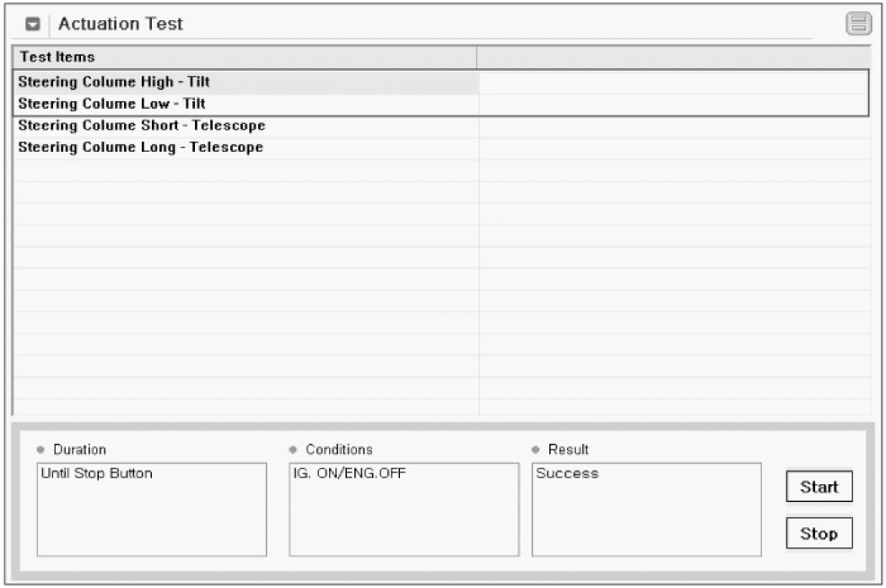This screenshot has width=886, height=588.
Task: Click the Conditions box showing IG. ON/ENG.OFF
Action: pyautogui.click(x=403, y=509)
